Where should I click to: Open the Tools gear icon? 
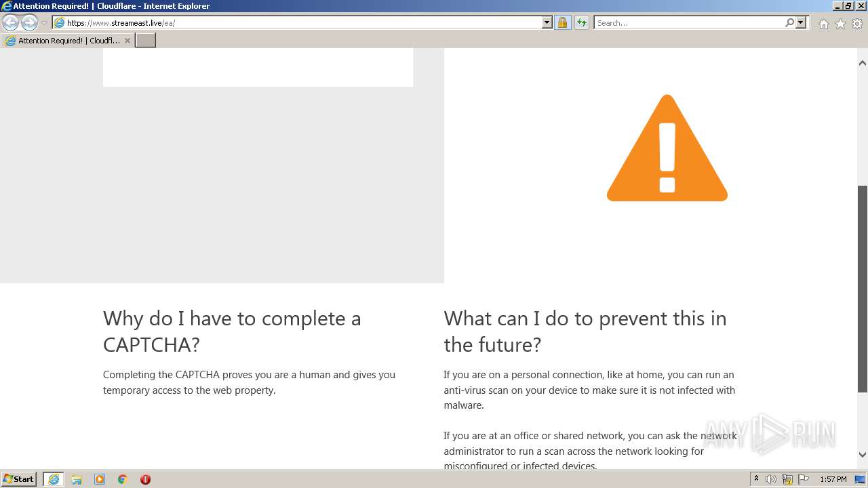pyautogui.click(x=857, y=24)
